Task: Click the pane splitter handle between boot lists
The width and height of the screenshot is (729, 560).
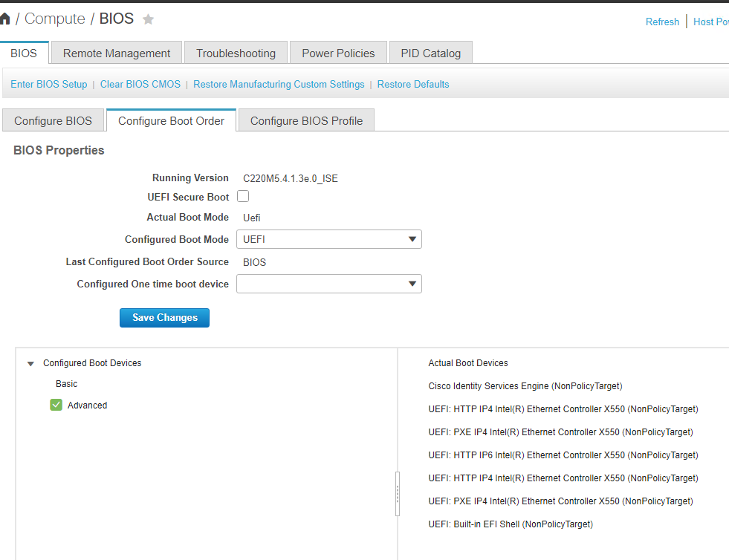Action: 398,494
